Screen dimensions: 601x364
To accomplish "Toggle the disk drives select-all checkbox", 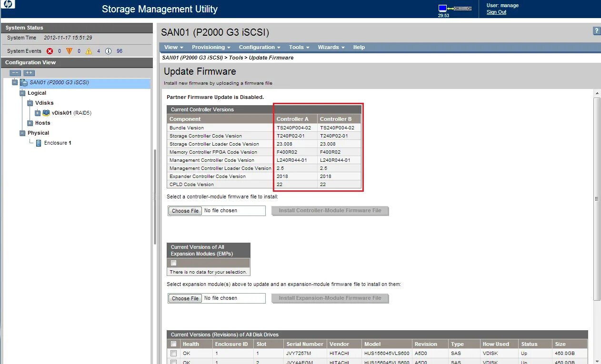I will pyautogui.click(x=174, y=344).
